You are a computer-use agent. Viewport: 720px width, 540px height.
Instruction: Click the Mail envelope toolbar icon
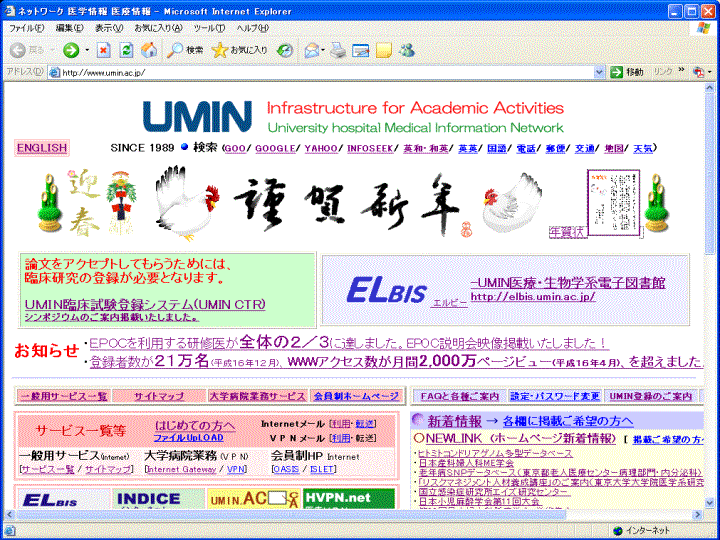tap(312, 50)
